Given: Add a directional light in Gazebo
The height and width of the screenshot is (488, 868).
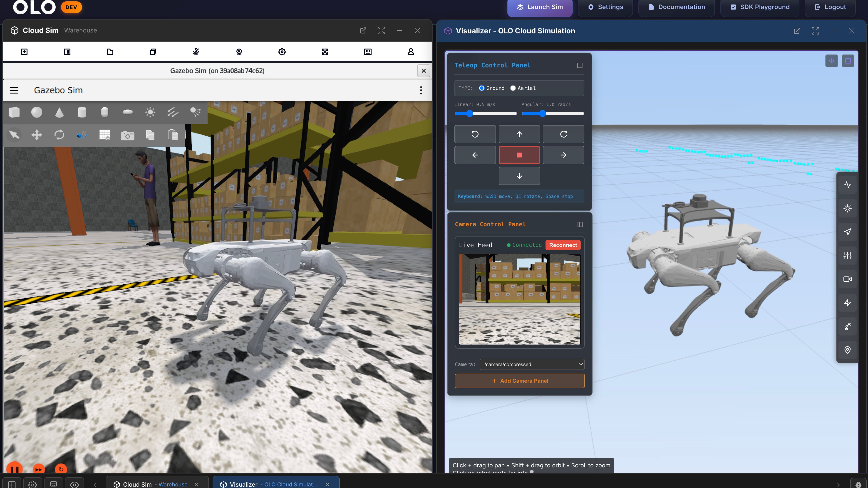Looking at the screenshot, I should pyautogui.click(x=173, y=112).
